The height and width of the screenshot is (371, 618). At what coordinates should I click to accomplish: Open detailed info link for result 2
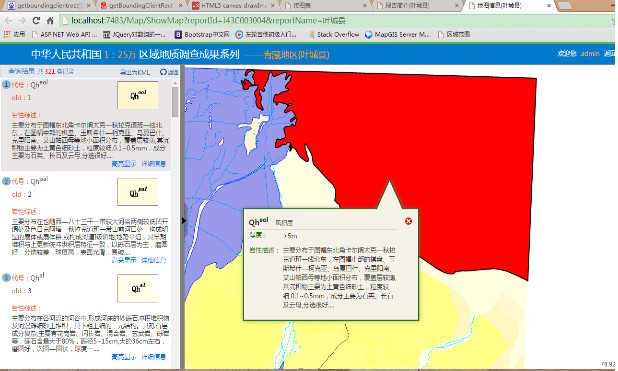tap(154, 260)
